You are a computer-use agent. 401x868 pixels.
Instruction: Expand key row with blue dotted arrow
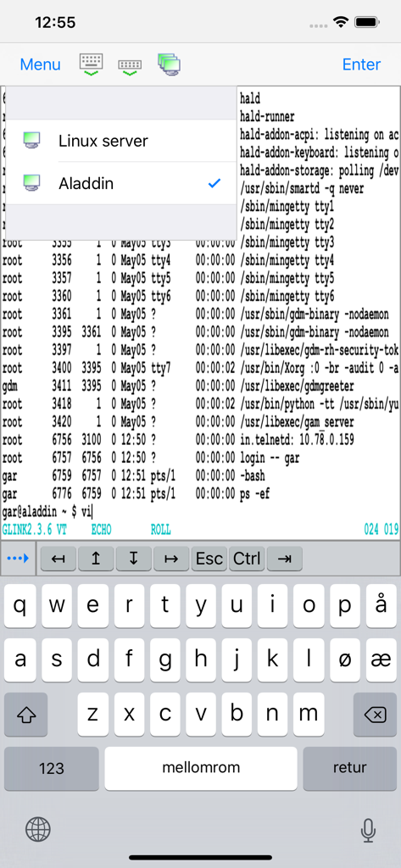[18, 559]
